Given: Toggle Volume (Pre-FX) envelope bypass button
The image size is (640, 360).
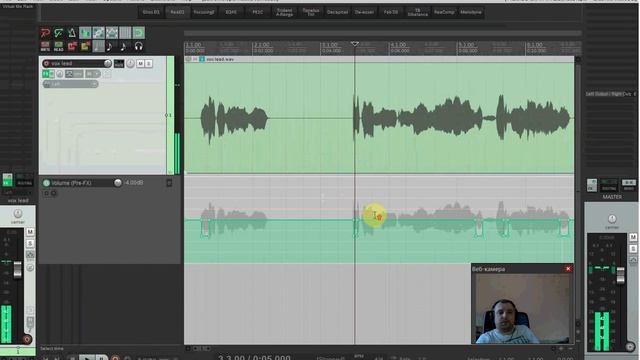Looking at the screenshot, I should (x=46, y=183).
